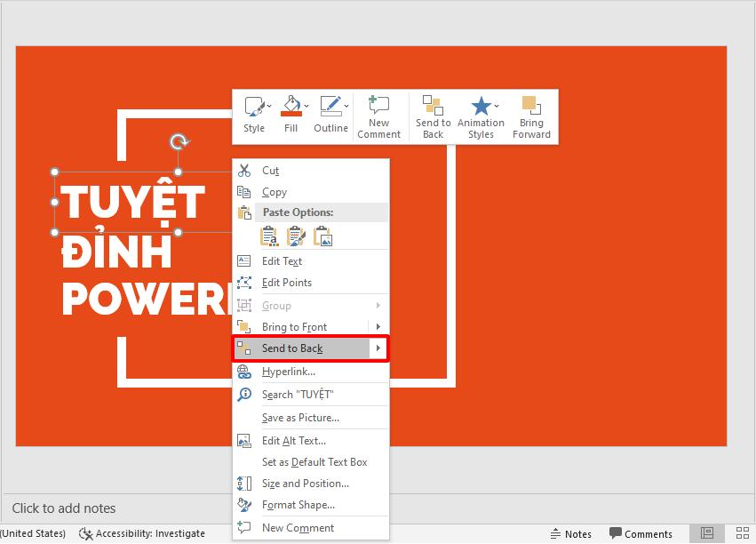Toggle the Notes pane

[571, 533]
